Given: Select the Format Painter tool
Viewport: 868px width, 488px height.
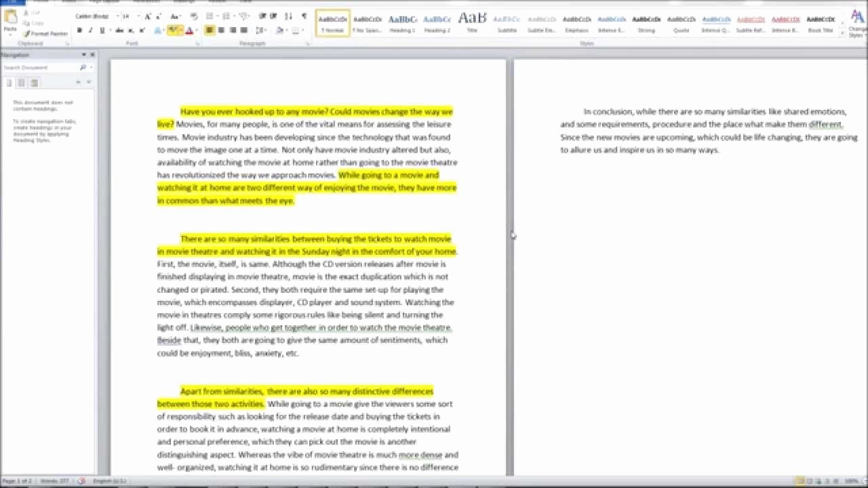Looking at the screenshot, I should tap(46, 33).
